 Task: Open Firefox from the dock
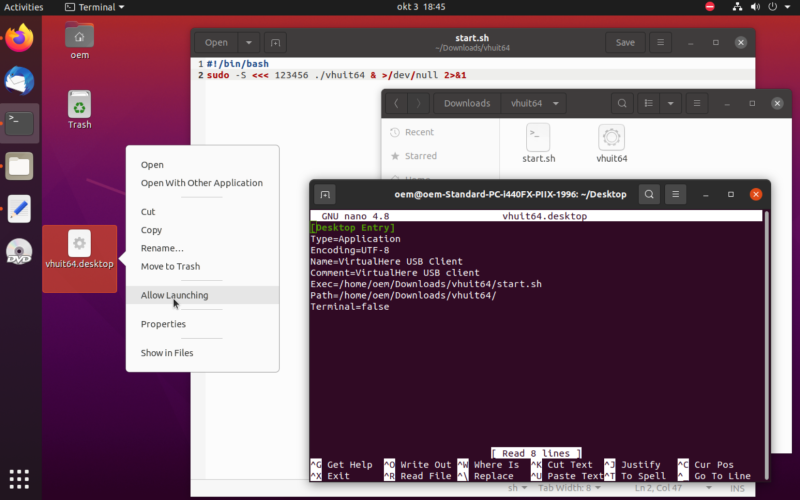19,38
